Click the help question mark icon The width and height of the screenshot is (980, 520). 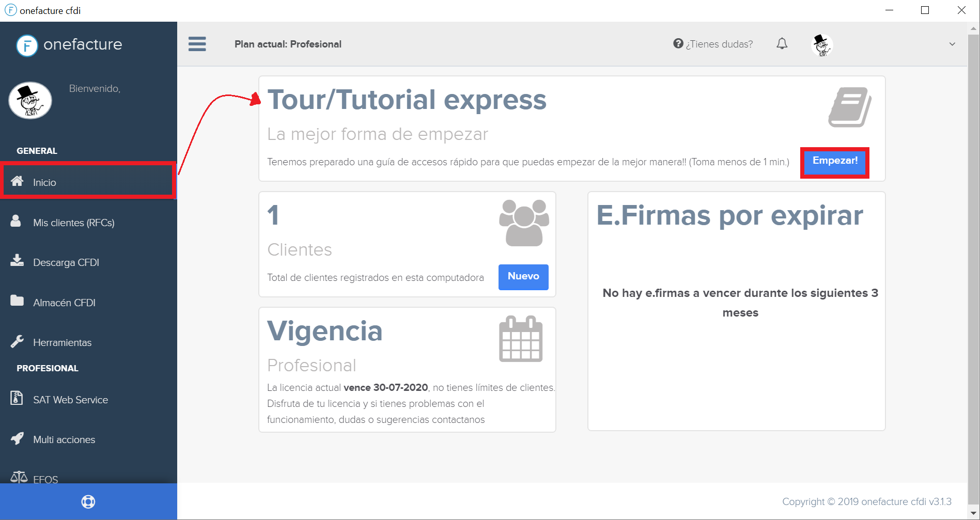(x=677, y=44)
